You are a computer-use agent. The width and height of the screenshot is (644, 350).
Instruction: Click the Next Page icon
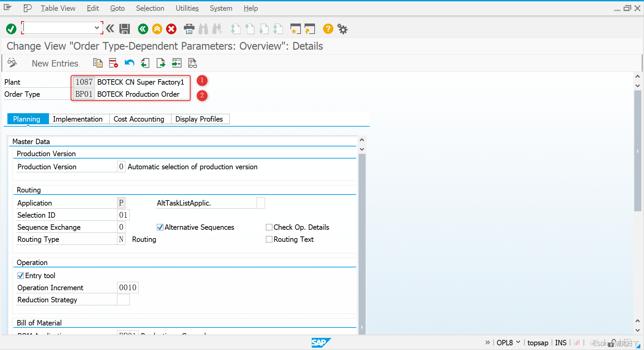coord(264,29)
